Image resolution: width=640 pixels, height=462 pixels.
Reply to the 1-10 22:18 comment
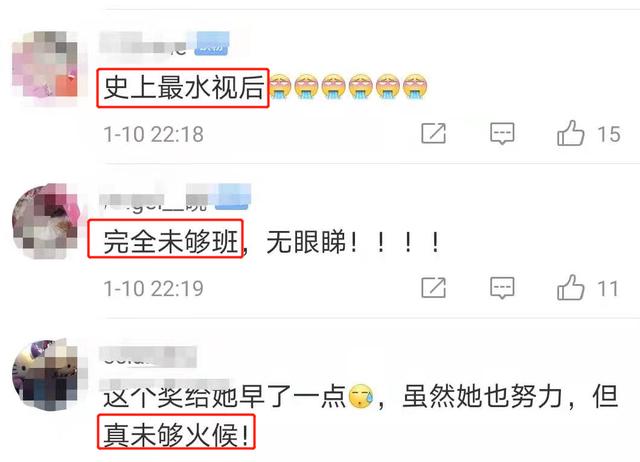point(502,133)
